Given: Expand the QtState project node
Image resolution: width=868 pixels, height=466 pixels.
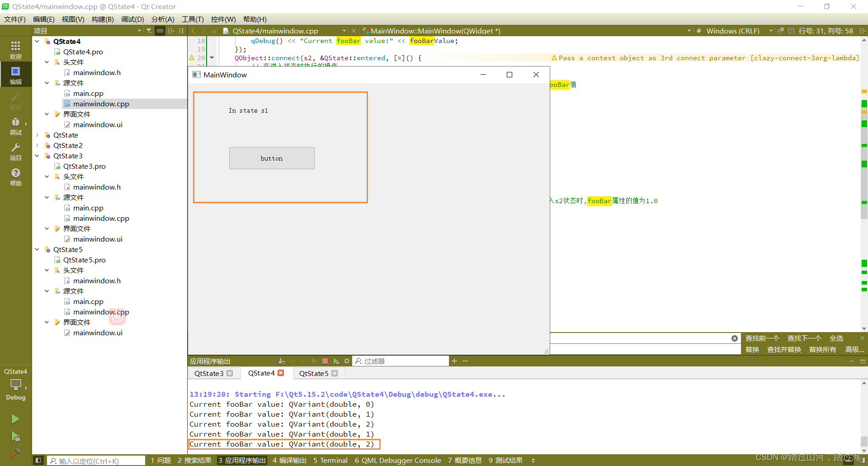Looking at the screenshot, I should pyautogui.click(x=37, y=135).
